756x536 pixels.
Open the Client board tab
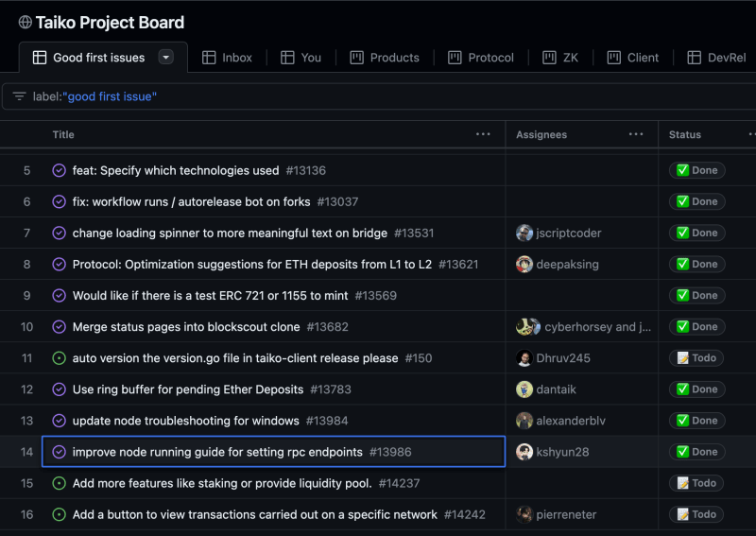pyautogui.click(x=632, y=58)
